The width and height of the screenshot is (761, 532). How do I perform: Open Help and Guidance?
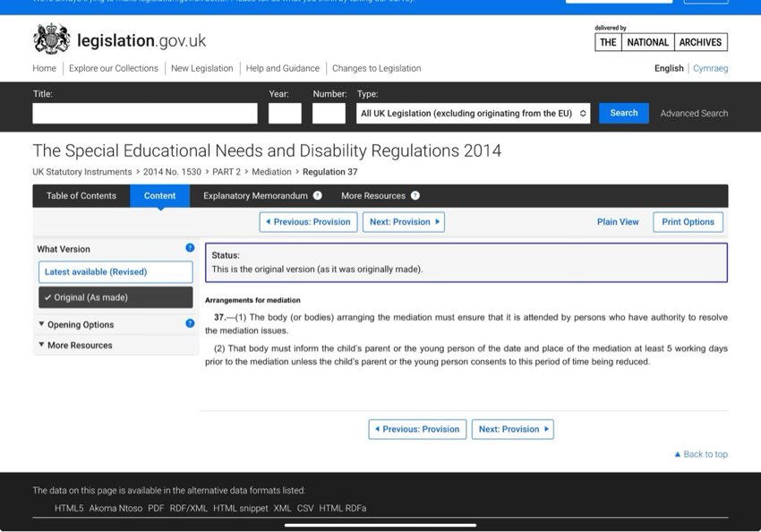tap(282, 68)
